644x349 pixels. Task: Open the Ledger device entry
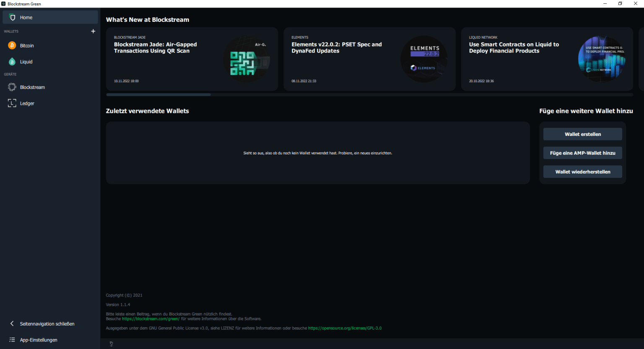pos(12,103)
